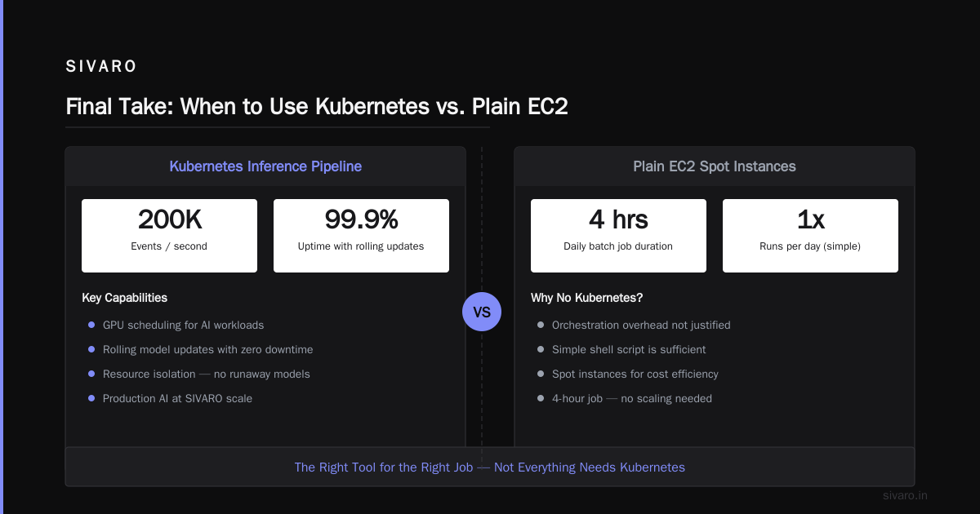This screenshot has width=980, height=514.
Task: Click the 1x Runs per day card
Action: tap(810, 236)
